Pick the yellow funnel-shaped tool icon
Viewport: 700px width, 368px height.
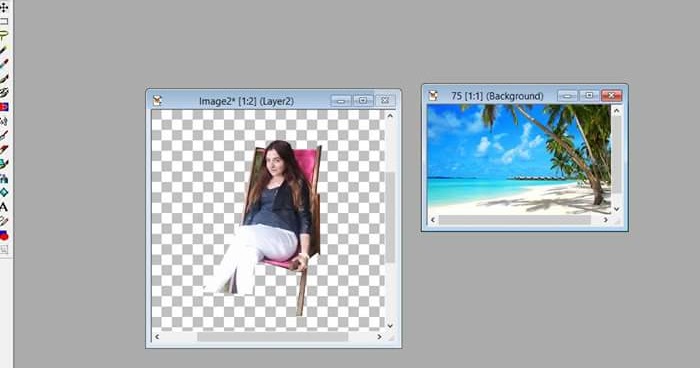4,35
